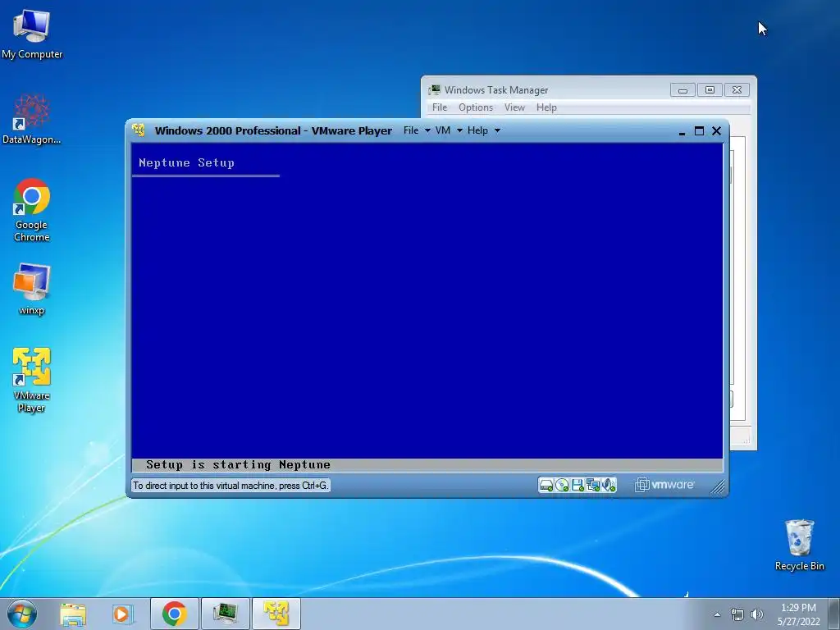
Task: Select the Recycle Bin desktop icon
Action: [x=799, y=546]
